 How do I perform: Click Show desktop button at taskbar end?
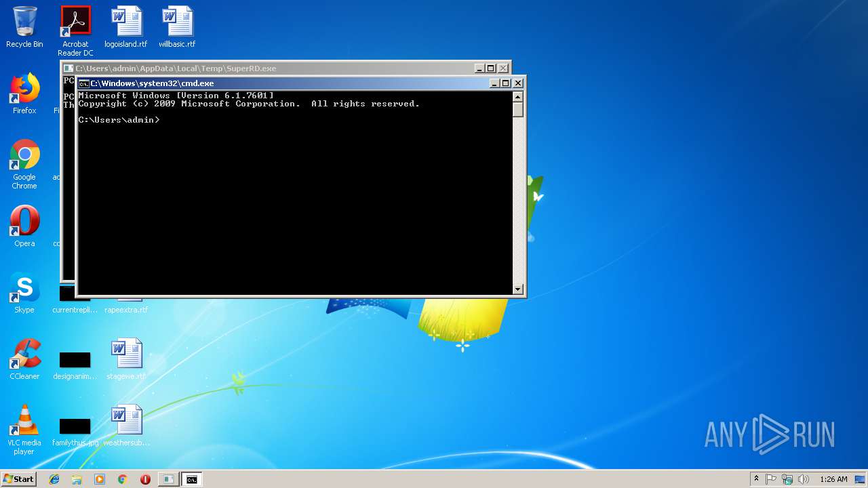[861, 479]
